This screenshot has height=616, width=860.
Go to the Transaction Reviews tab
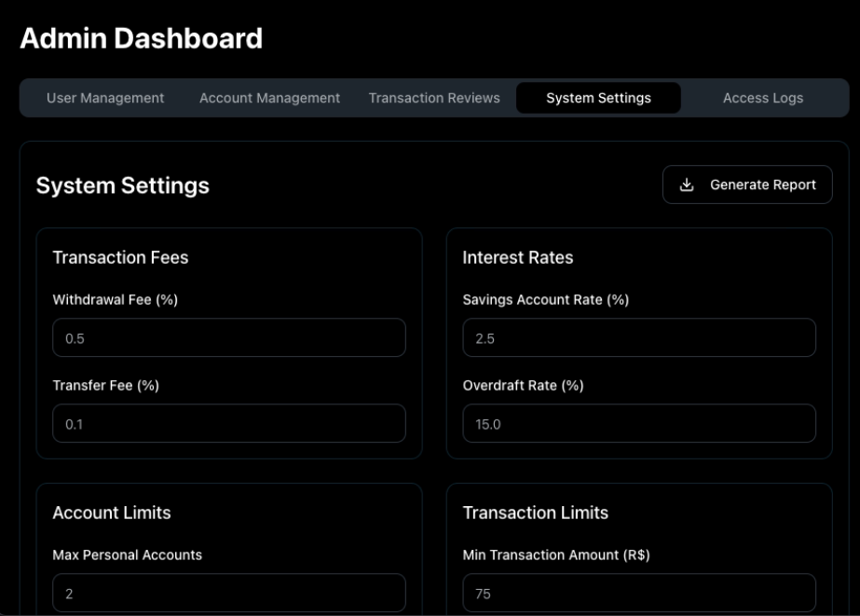(x=434, y=98)
